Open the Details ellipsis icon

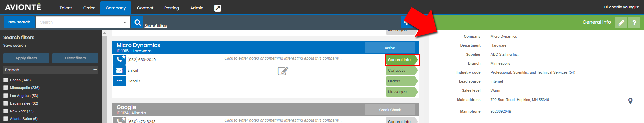[x=119, y=81]
